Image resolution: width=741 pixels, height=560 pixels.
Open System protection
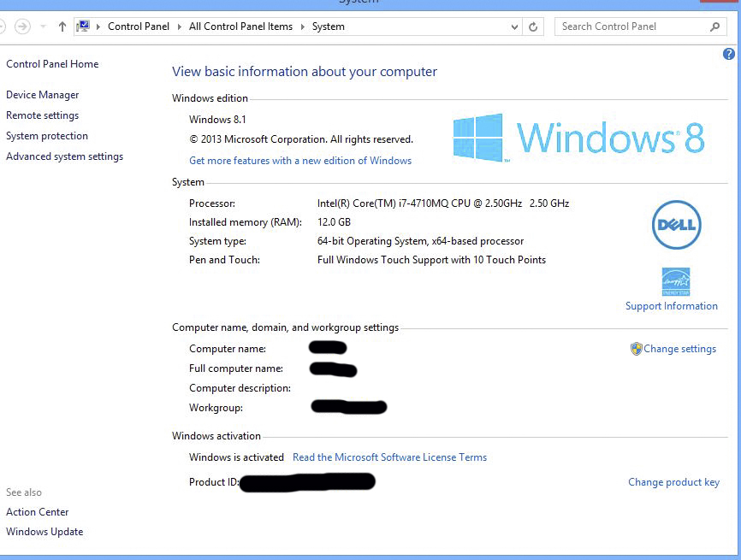[47, 136]
